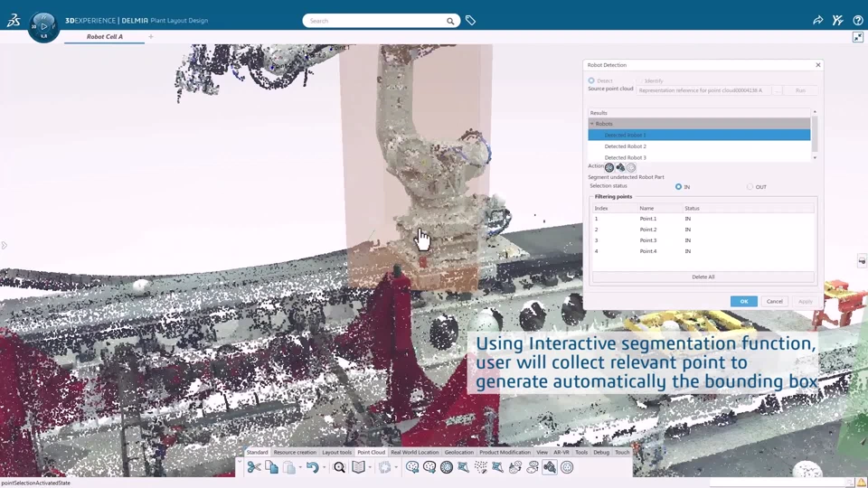Click the Cut scissors icon

pyautogui.click(x=254, y=467)
